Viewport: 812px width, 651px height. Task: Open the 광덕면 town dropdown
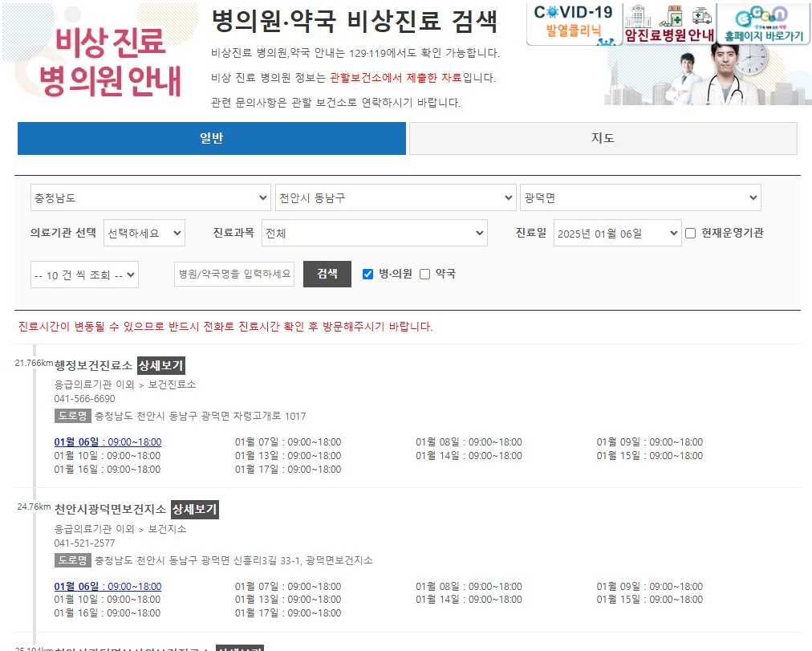[x=640, y=197]
